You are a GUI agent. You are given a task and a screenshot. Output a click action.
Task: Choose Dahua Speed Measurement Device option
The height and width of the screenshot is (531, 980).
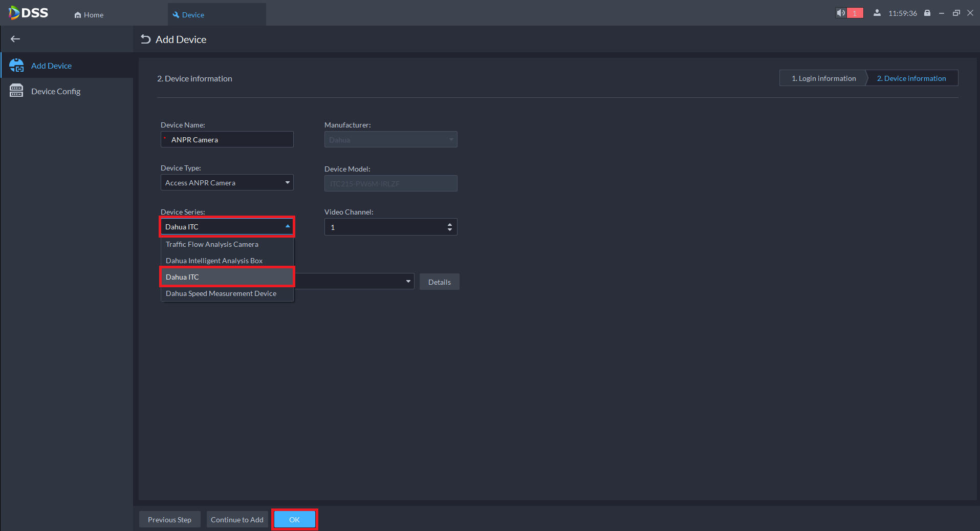[x=227, y=293]
